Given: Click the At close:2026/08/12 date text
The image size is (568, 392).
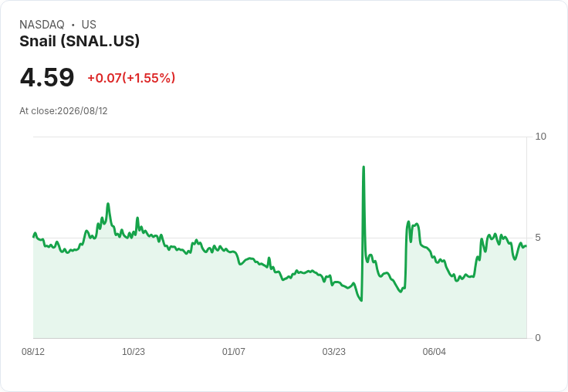Looking at the screenshot, I should tap(63, 111).
